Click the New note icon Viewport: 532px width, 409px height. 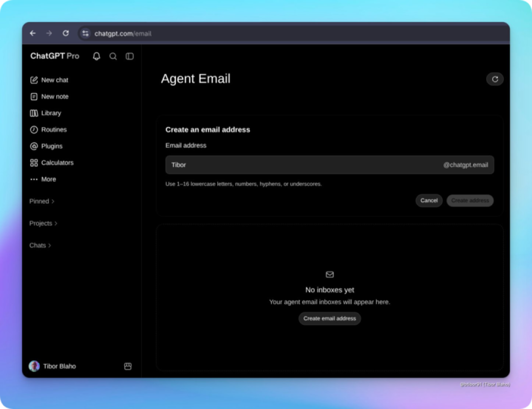pos(34,96)
